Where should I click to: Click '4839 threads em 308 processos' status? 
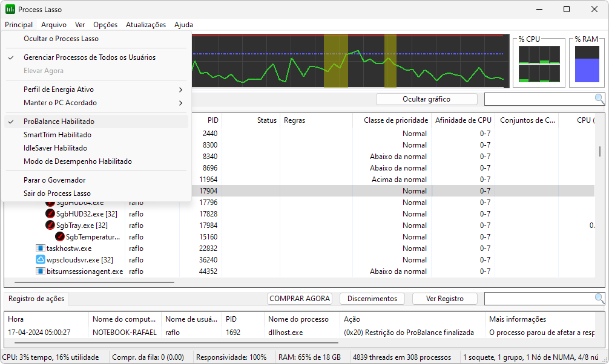point(402,357)
